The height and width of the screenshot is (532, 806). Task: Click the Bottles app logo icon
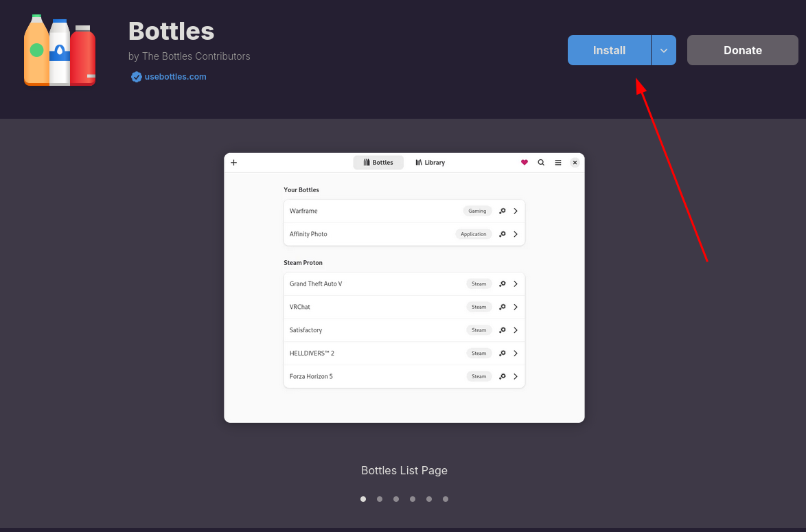[60, 51]
